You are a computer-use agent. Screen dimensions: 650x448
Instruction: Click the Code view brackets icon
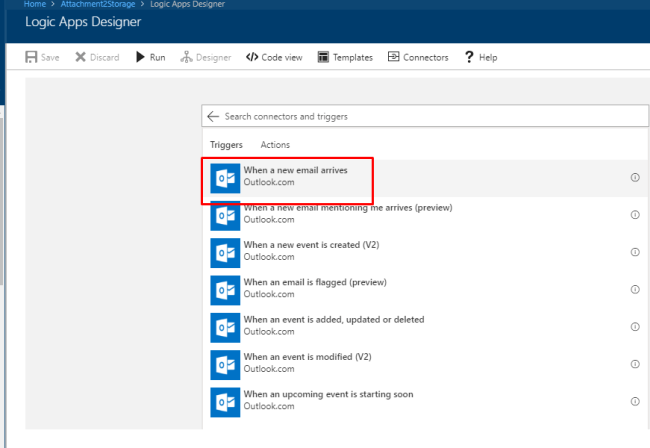[x=252, y=57]
